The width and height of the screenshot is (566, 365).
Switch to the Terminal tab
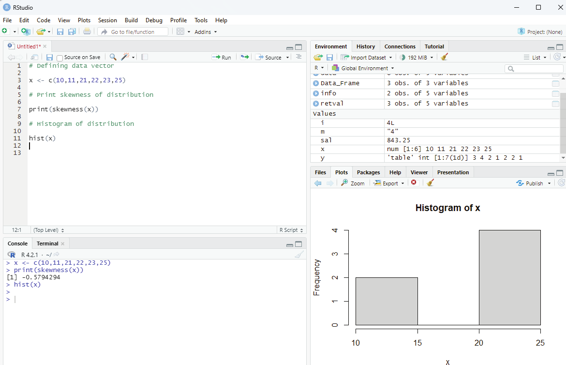click(x=47, y=243)
